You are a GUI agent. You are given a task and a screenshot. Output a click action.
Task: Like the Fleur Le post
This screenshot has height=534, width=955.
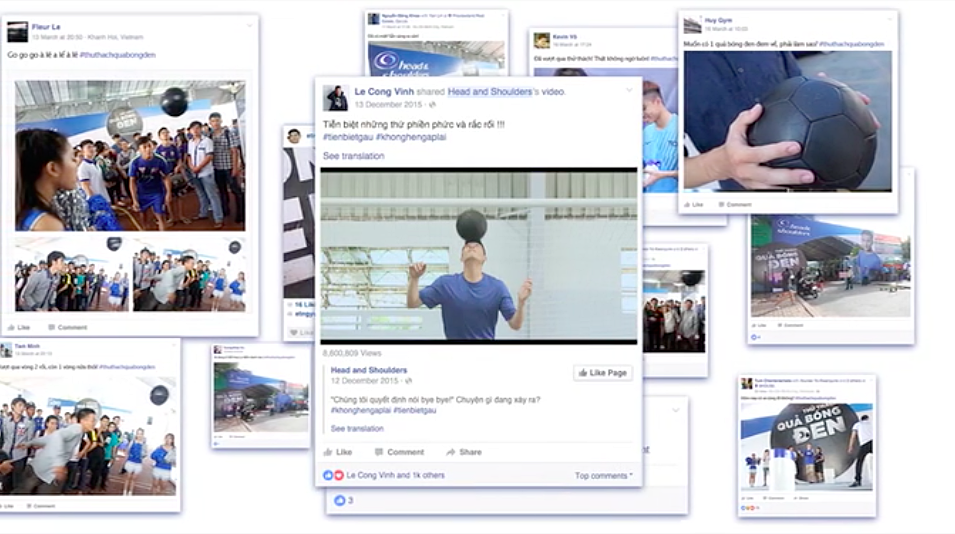[19, 328]
